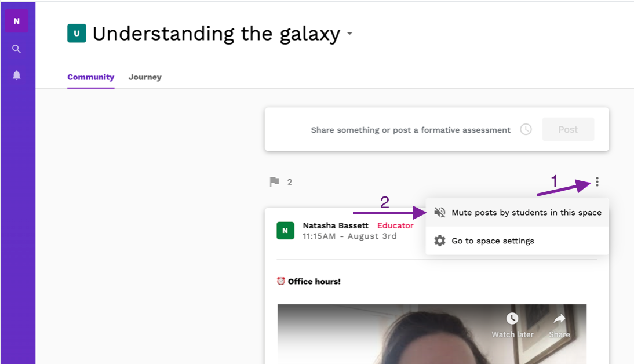The height and width of the screenshot is (364, 634).
Task: Open search from the sidebar magnifier icon
Action: point(17,49)
